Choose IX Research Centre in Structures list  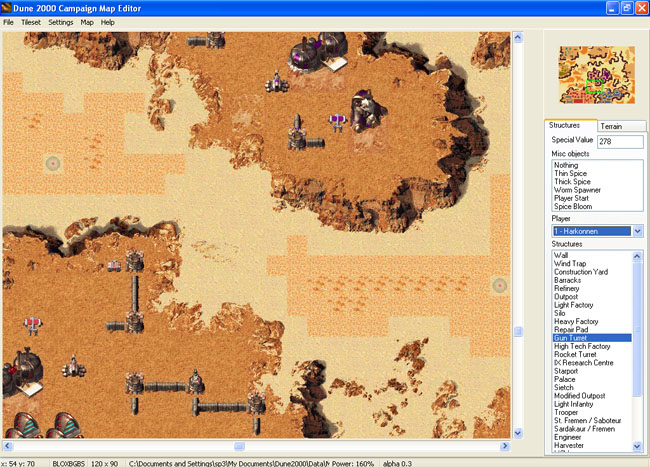click(583, 363)
